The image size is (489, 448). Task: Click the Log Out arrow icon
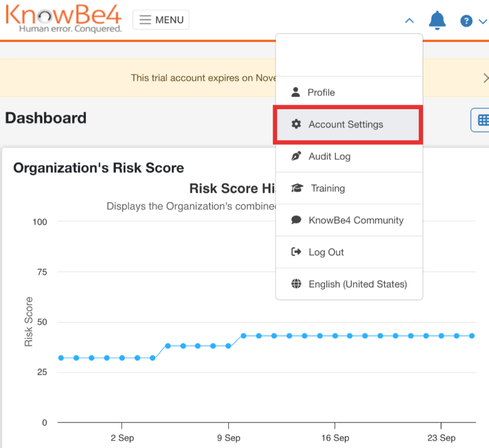[295, 252]
